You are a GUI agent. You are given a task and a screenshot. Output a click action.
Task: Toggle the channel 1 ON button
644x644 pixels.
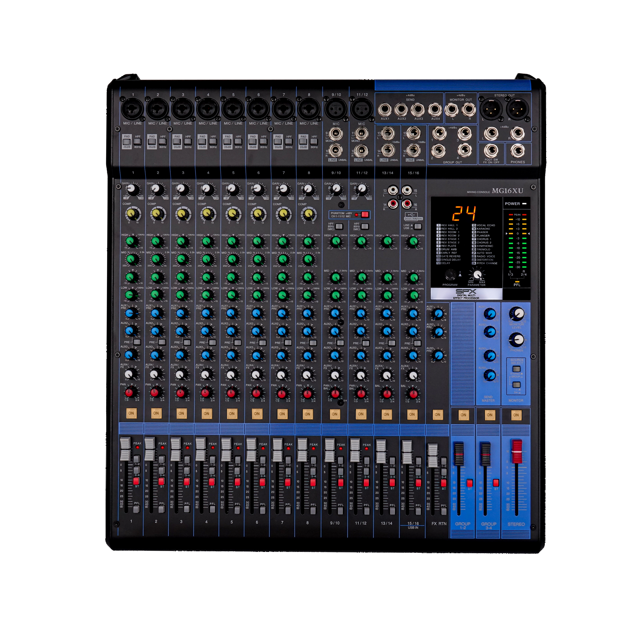[x=131, y=413]
